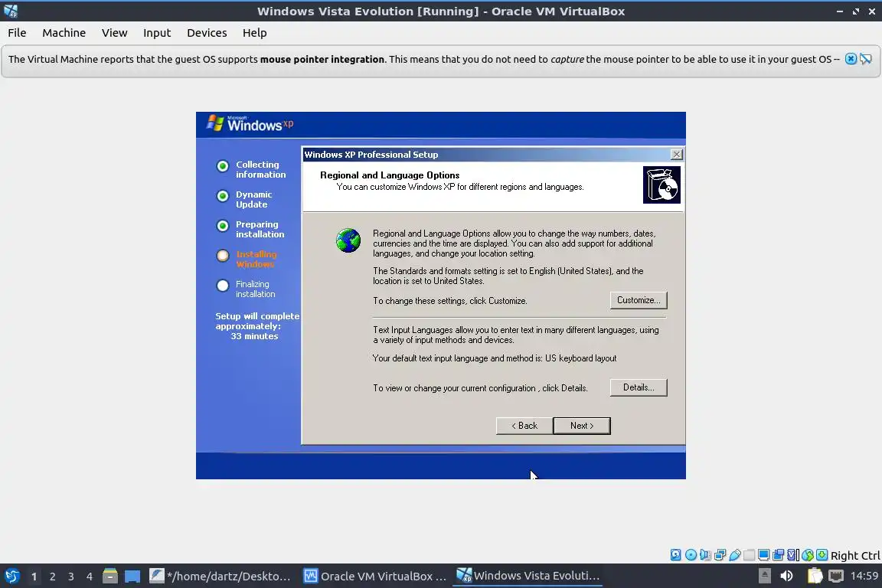Viewport: 882px width, 588px height.
Task: Proceed with the Next button
Action: pos(582,426)
